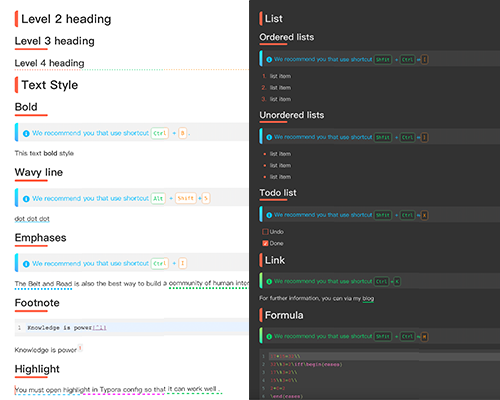Uncheck the Done todo checkbox
Screen dimensions: 500x400
coord(265,243)
